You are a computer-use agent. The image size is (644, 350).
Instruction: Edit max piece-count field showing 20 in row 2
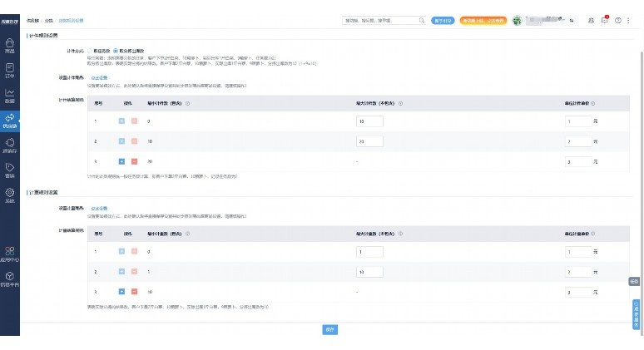(x=369, y=141)
